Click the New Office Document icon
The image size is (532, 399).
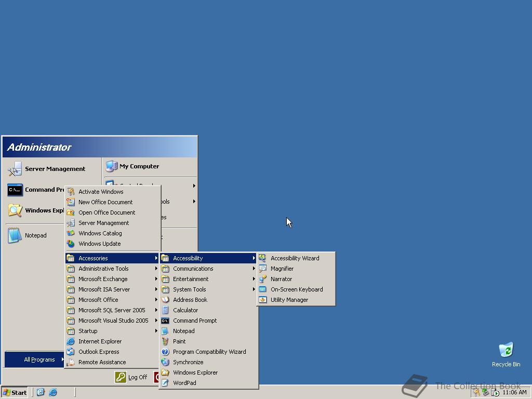tap(71, 202)
